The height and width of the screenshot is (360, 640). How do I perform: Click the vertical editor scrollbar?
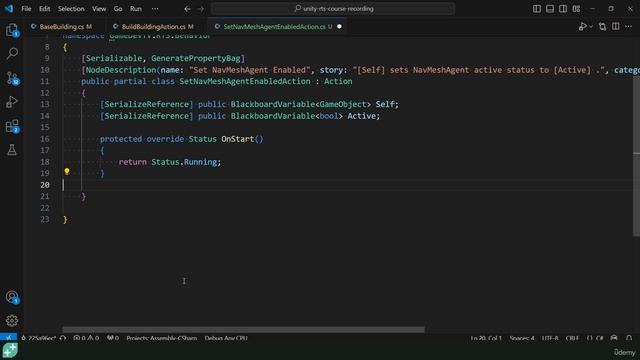(x=636, y=155)
